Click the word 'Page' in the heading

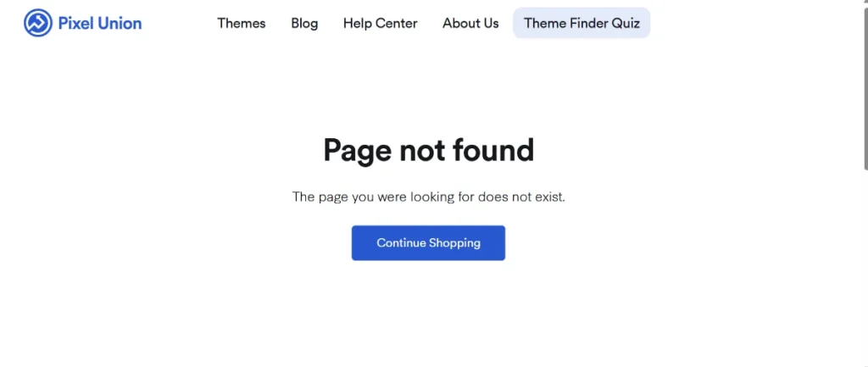357,150
